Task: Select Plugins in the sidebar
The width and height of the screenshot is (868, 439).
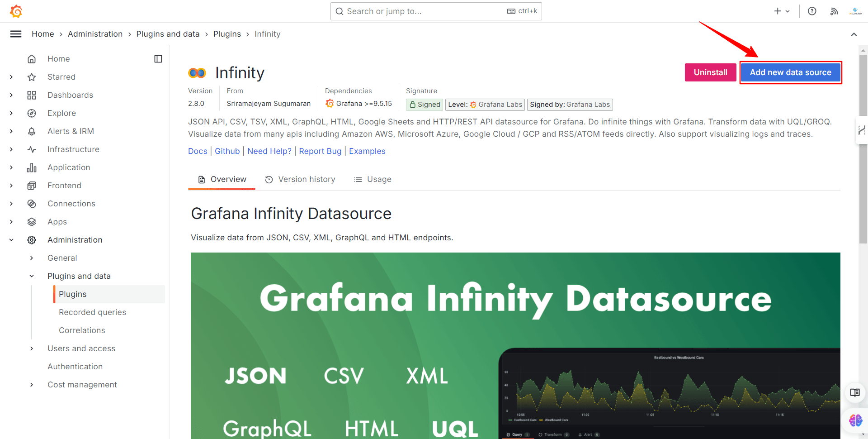Action: [109, 294]
